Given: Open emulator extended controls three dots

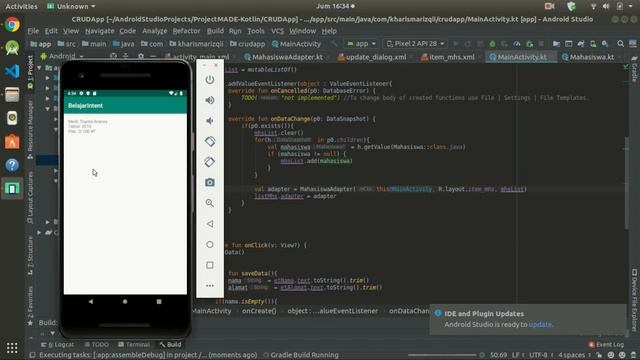Looking at the screenshot, I should (210, 286).
